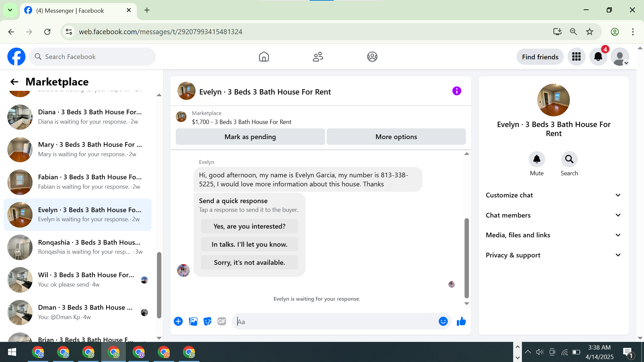Send a thumbs up like

(461, 321)
